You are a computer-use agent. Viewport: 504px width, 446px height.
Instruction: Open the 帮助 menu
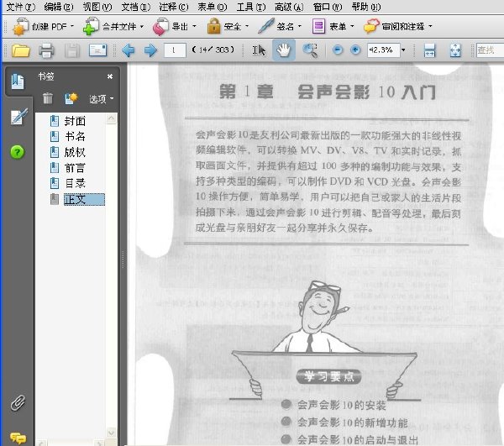pos(366,7)
